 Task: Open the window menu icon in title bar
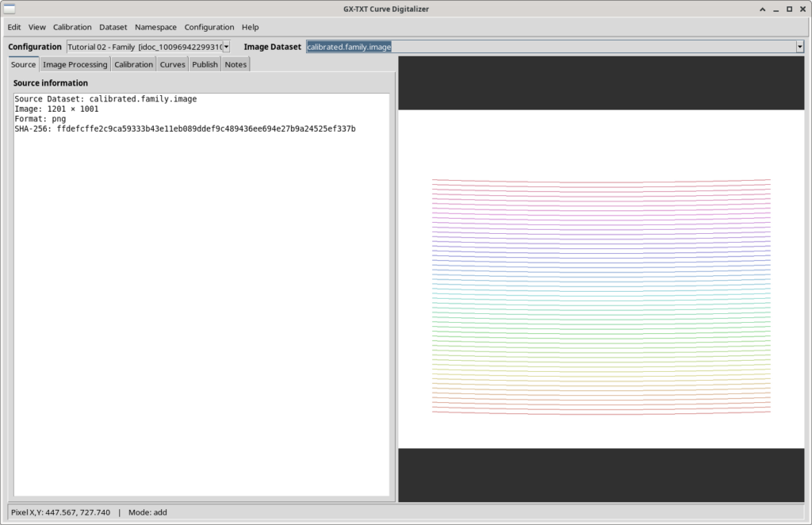[10, 9]
